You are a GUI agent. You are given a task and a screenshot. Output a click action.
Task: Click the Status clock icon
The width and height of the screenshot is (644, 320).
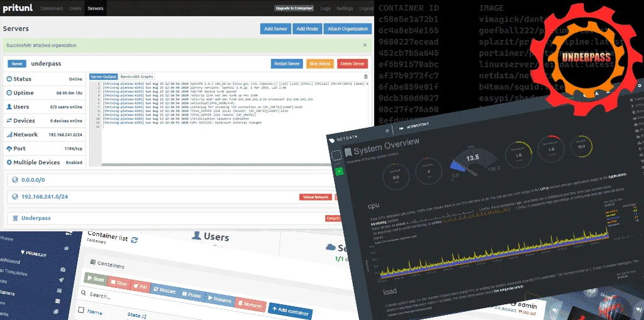click(9, 79)
